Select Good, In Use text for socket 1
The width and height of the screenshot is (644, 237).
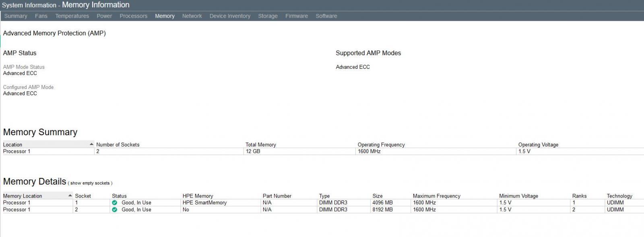[x=136, y=203]
